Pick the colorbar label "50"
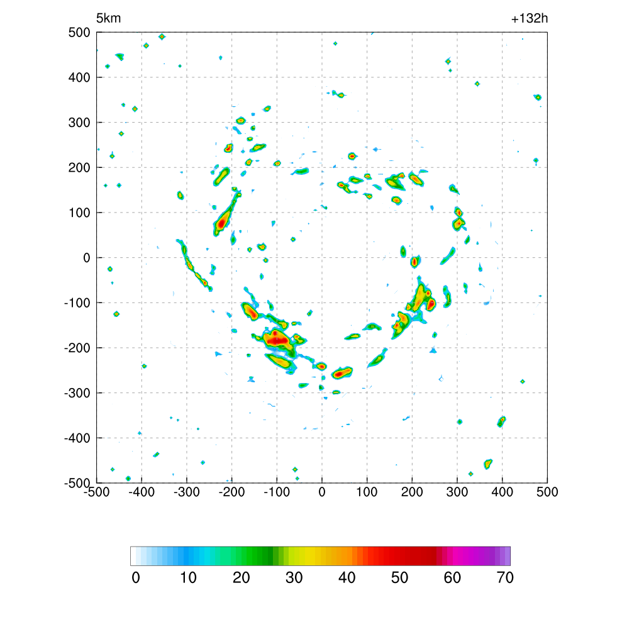The width and height of the screenshot is (644, 644). (x=399, y=578)
